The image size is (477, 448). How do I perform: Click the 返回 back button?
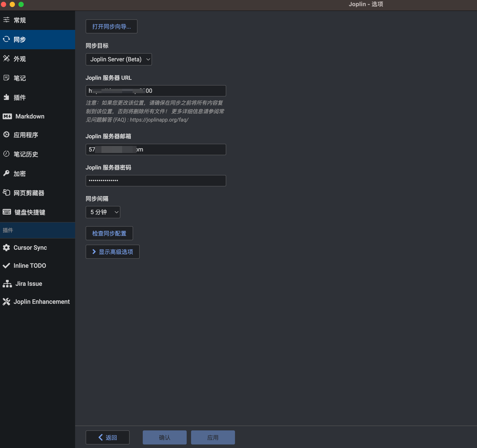click(x=107, y=437)
